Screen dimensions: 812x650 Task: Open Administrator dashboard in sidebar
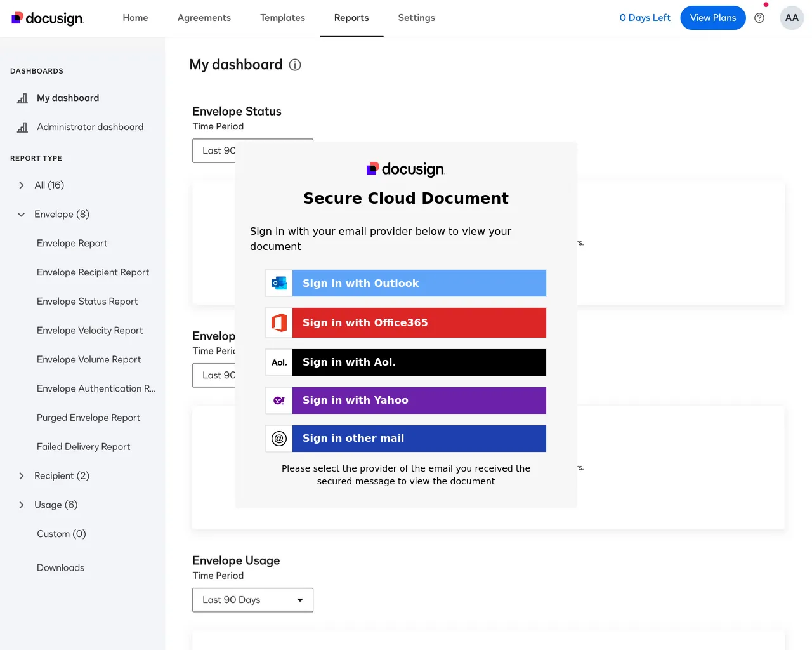pyautogui.click(x=90, y=128)
